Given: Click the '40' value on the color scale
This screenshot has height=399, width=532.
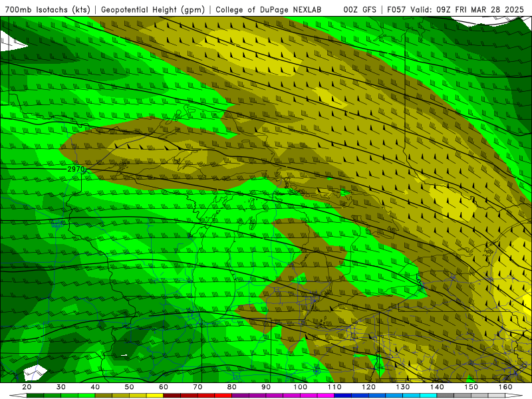Looking at the screenshot, I should click(x=95, y=387).
